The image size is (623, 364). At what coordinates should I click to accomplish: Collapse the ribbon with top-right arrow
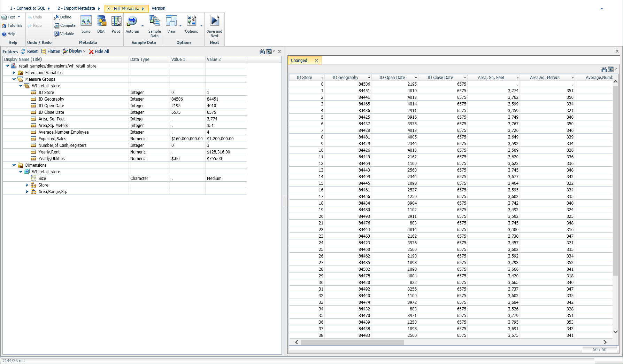tap(601, 9)
